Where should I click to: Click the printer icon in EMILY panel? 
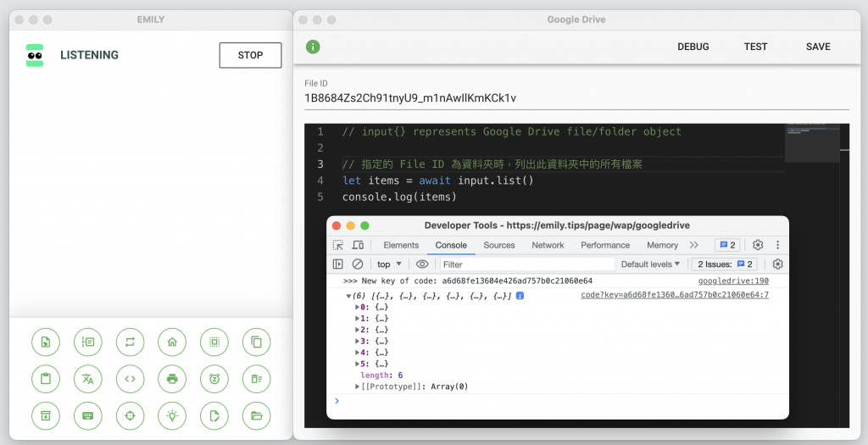(x=172, y=379)
